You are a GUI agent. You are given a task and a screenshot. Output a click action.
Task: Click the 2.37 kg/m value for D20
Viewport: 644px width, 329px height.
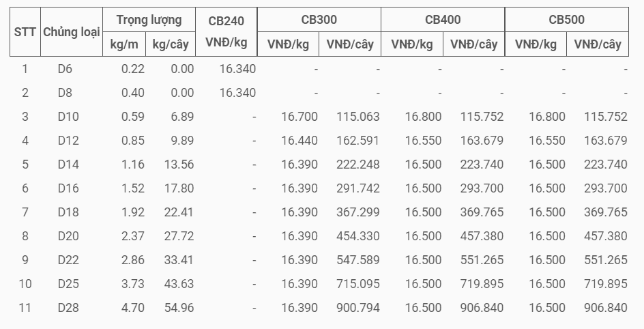tap(133, 236)
